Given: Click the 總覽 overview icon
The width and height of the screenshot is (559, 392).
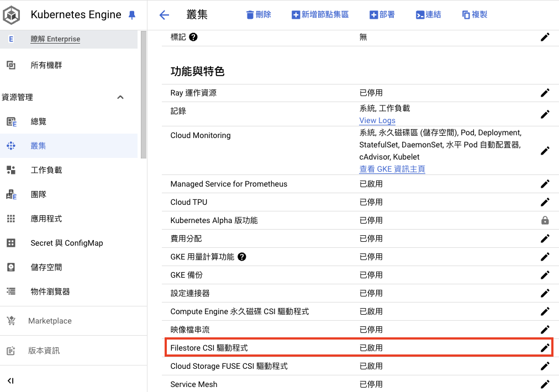Looking at the screenshot, I should [12, 122].
